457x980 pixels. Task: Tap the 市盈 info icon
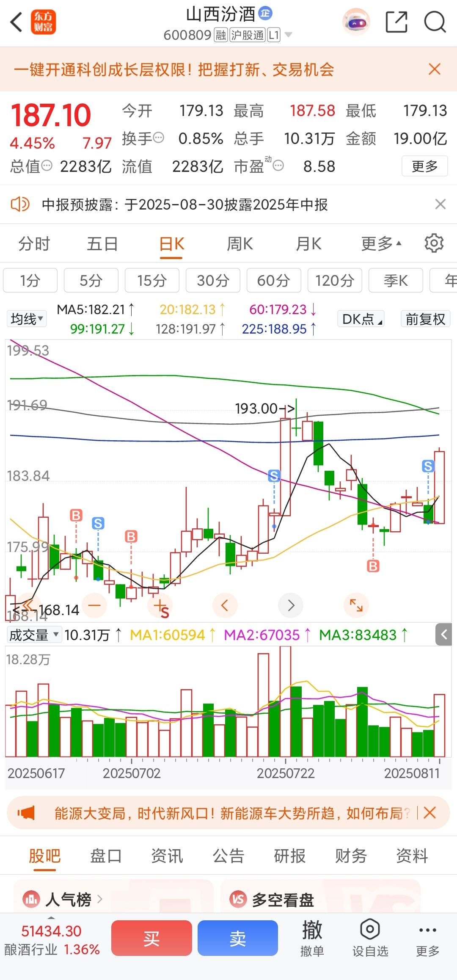pyautogui.click(x=278, y=166)
